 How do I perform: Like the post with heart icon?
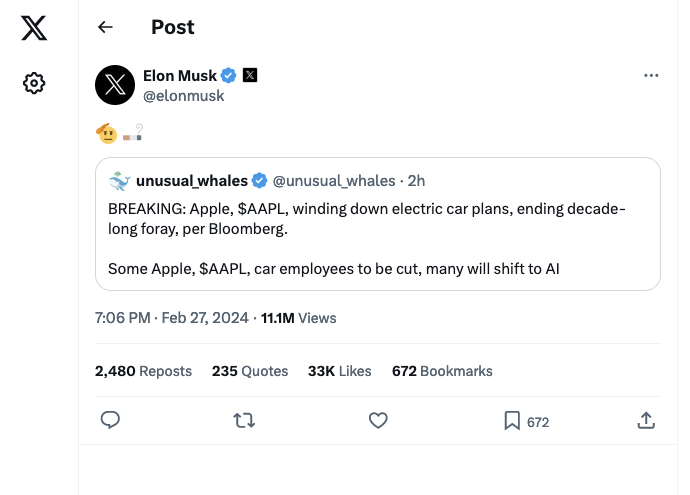point(378,421)
